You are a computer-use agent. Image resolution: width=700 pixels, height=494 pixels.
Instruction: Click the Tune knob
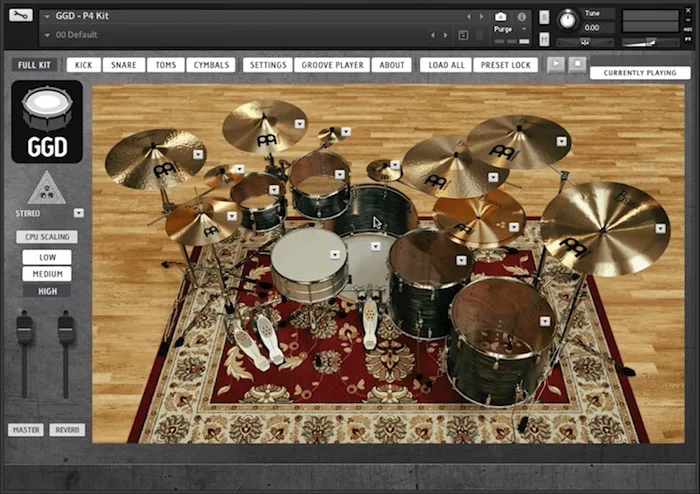coord(567,20)
